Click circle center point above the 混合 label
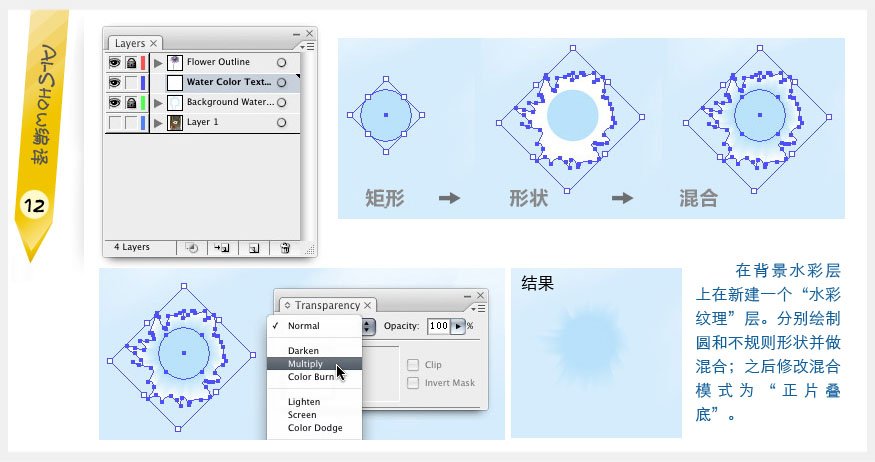Image resolution: width=875 pixels, height=462 pixels. click(x=759, y=115)
